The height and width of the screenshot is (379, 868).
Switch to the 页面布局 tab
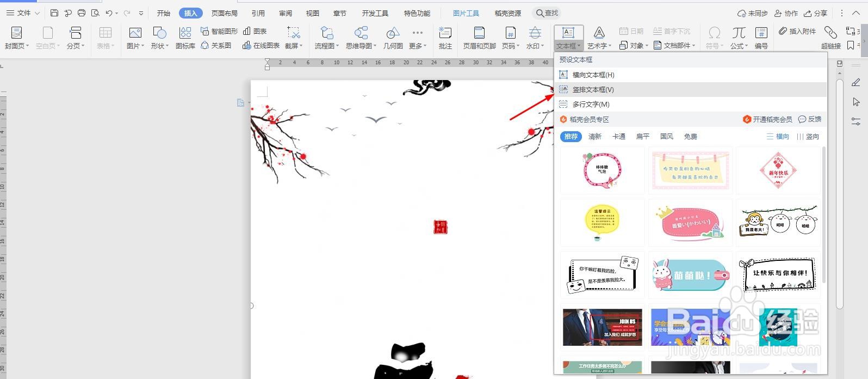tap(225, 13)
